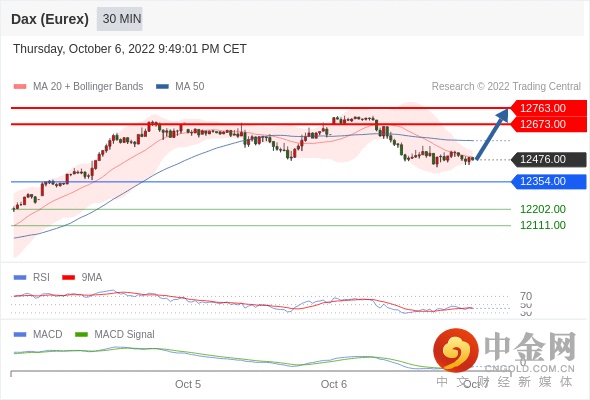The height and width of the screenshot is (400, 590).
Task: Click the Oct 5 date axis marker
Action: (x=188, y=384)
